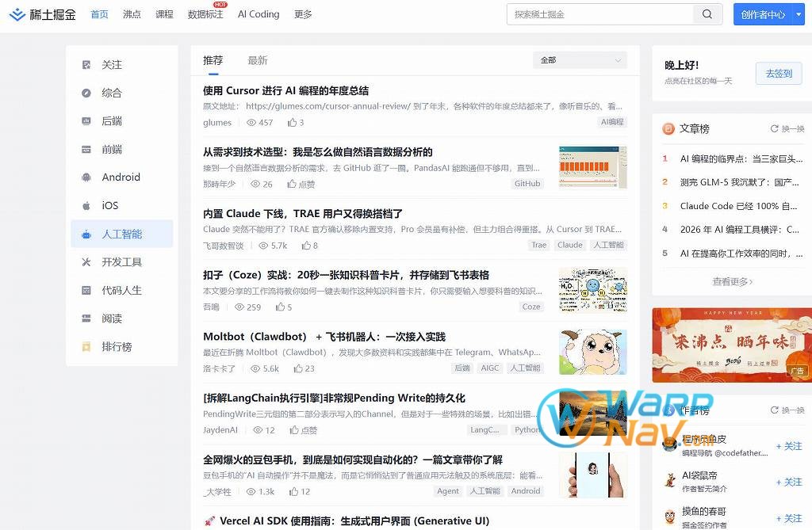Image resolution: width=812 pixels, height=530 pixels.
Task: Click the 去签到 check-in button
Action: point(778,74)
